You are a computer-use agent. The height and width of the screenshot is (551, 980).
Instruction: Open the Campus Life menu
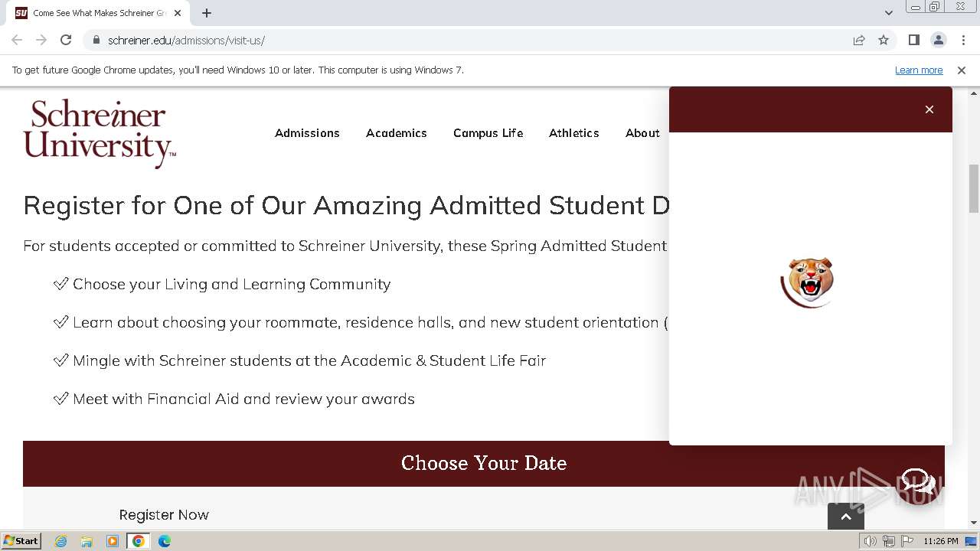(x=488, y=133)
